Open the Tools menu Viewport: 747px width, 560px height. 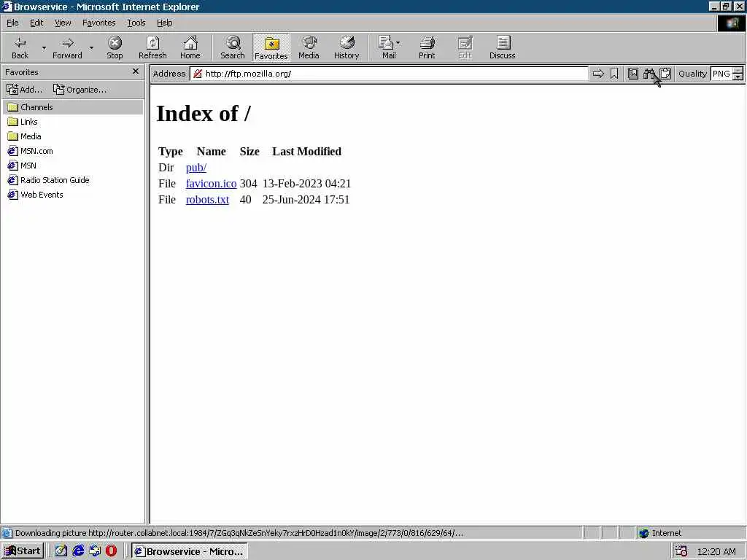pyautogui.click(x=136, y=23)
